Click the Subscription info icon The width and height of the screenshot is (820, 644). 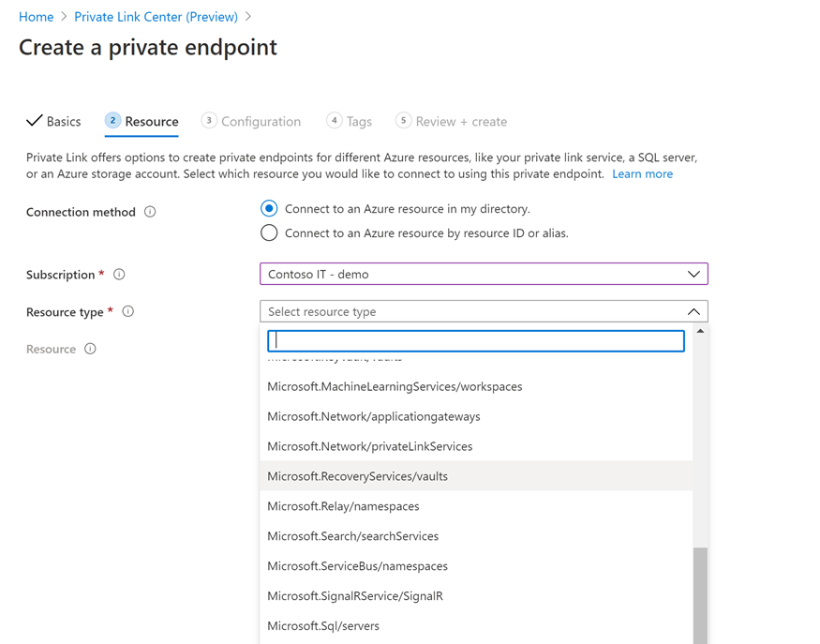point(119,275)
